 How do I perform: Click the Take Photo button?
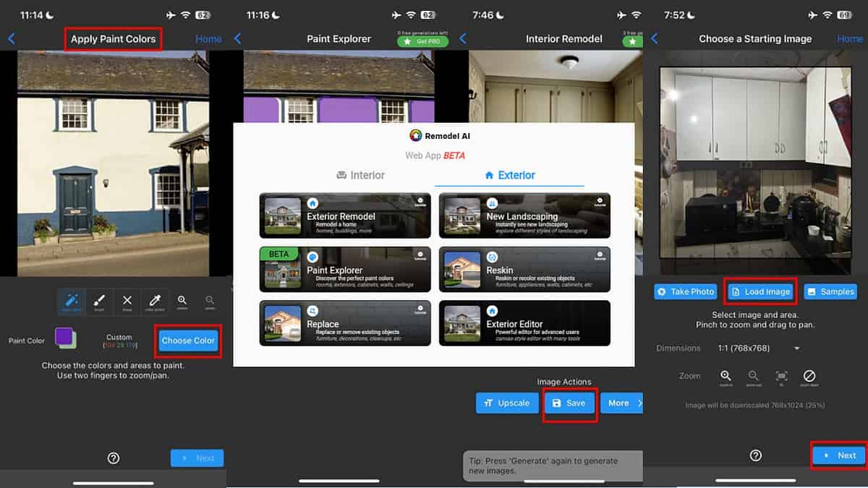click(685, 291)
